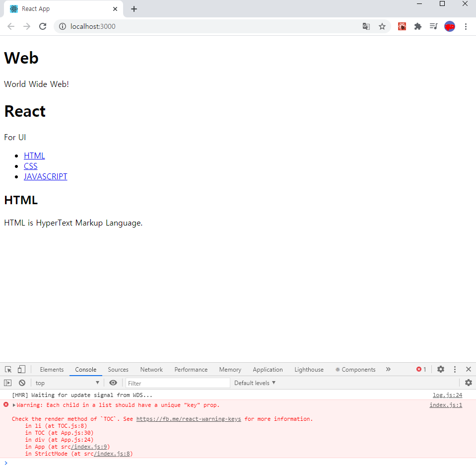Open the Performance tab
Image resolution: width=476 pixels, height=471 pixels.
click(x=191, y=370)
